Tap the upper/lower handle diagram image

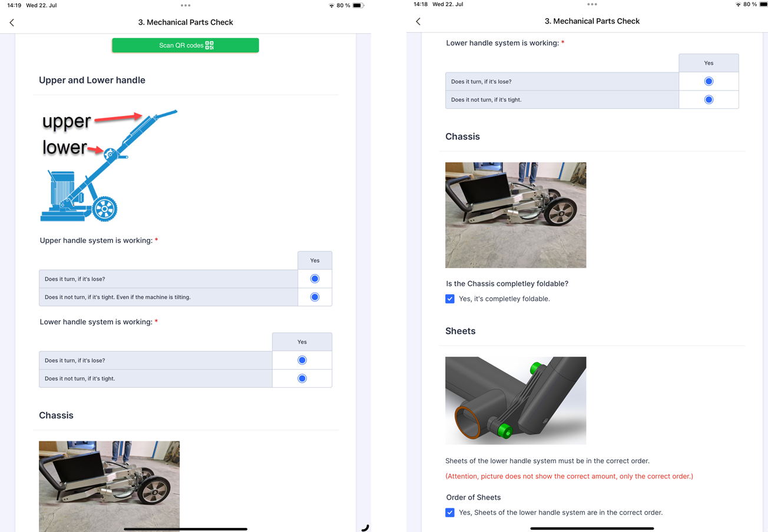109,165
